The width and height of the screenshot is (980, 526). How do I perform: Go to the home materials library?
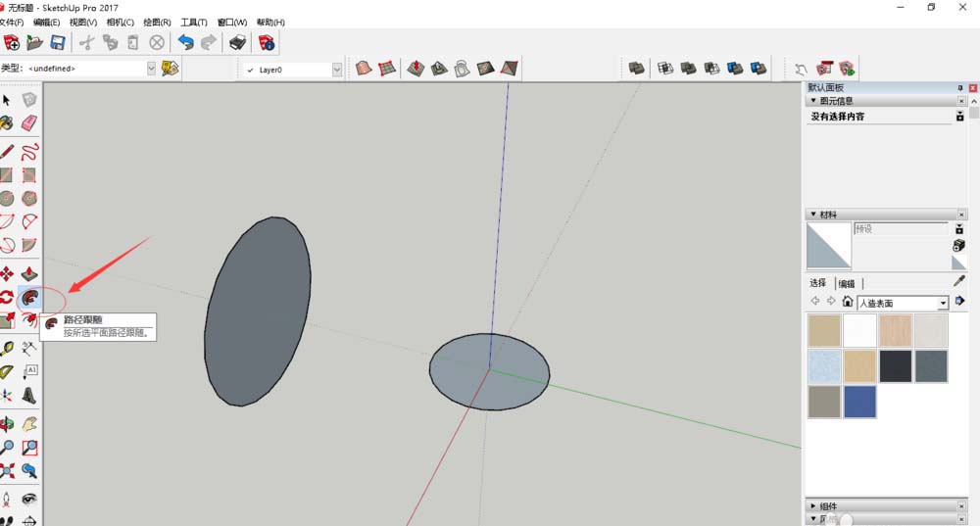(x=848, y=302)
